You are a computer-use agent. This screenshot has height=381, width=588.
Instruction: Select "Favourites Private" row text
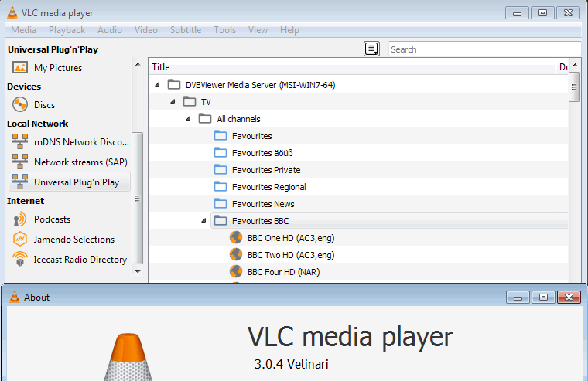(266, 170)
